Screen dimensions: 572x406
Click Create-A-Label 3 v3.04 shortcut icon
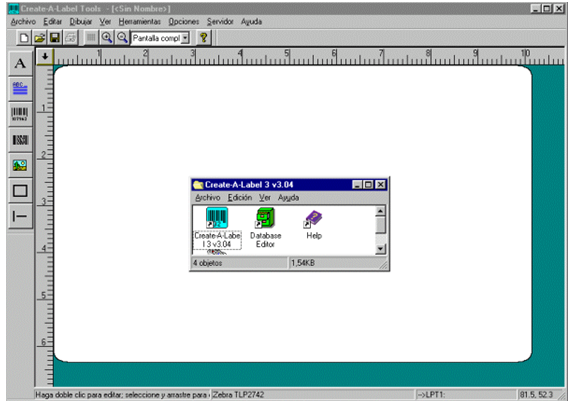(x=217, y=218)
